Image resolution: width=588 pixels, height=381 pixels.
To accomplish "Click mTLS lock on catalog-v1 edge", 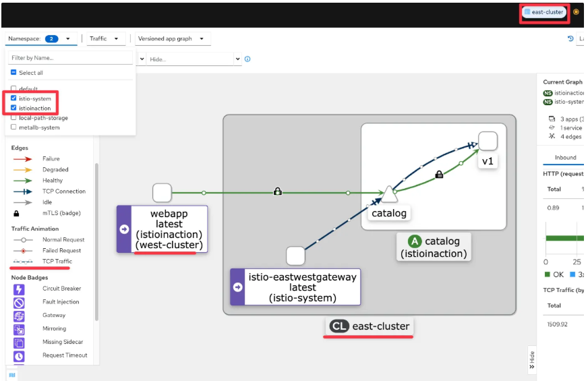I will click(x=439, y=175).
